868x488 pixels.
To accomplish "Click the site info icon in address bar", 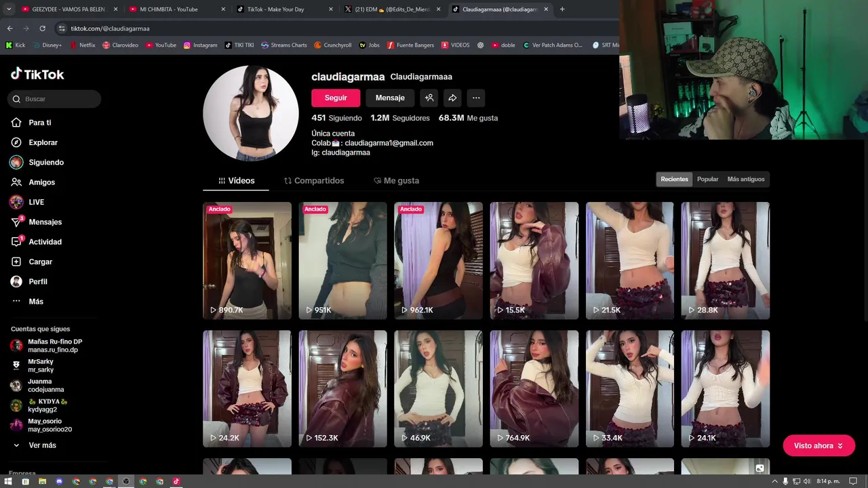I will 62,28.
